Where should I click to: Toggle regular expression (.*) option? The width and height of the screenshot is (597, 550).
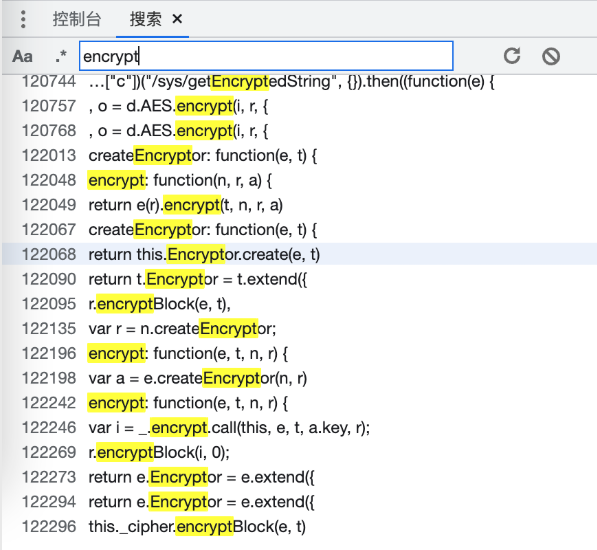(x=61, y=56)
